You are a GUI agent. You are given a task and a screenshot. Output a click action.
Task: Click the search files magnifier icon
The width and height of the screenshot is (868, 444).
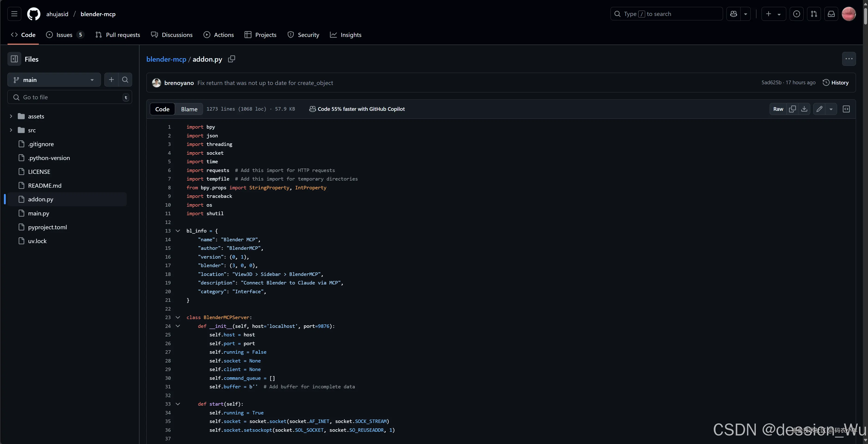[x=125, y=80]
